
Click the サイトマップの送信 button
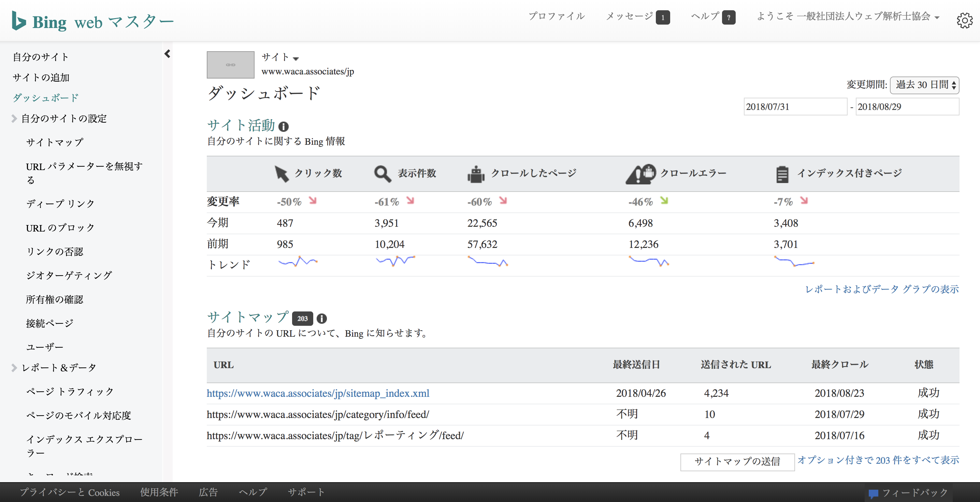[x=737, y=462]
